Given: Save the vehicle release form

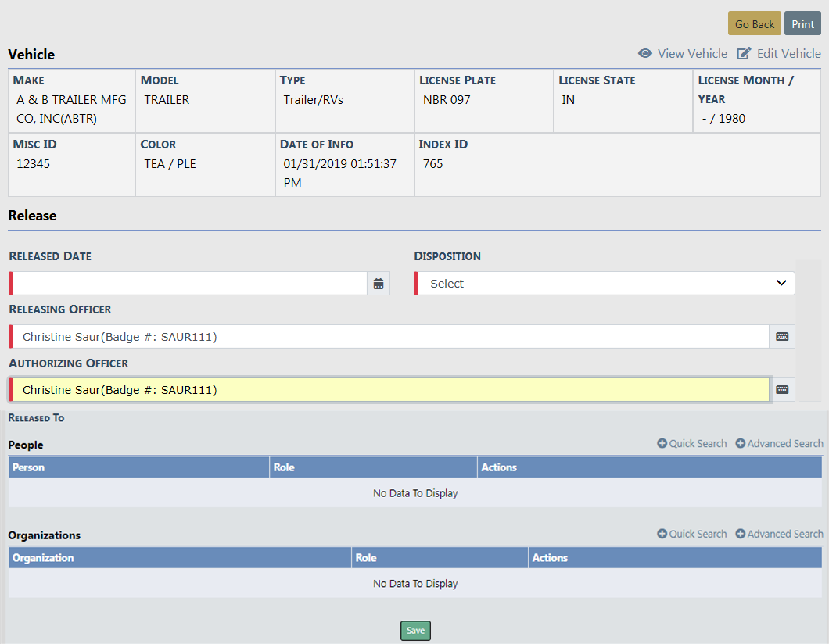Looking at the screenshot, I should pyautogui.click(x=415, y=631).
